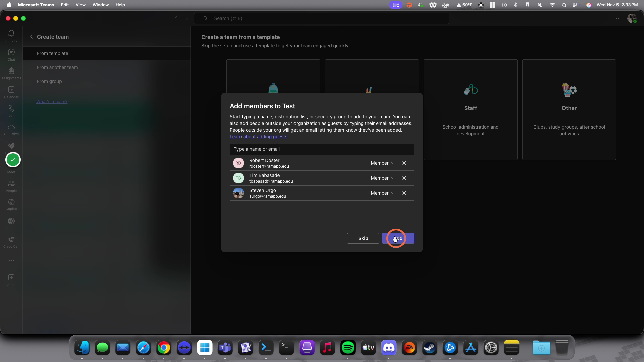Click tbabasad@ramapo.edu email text

(x=271, y=181)
